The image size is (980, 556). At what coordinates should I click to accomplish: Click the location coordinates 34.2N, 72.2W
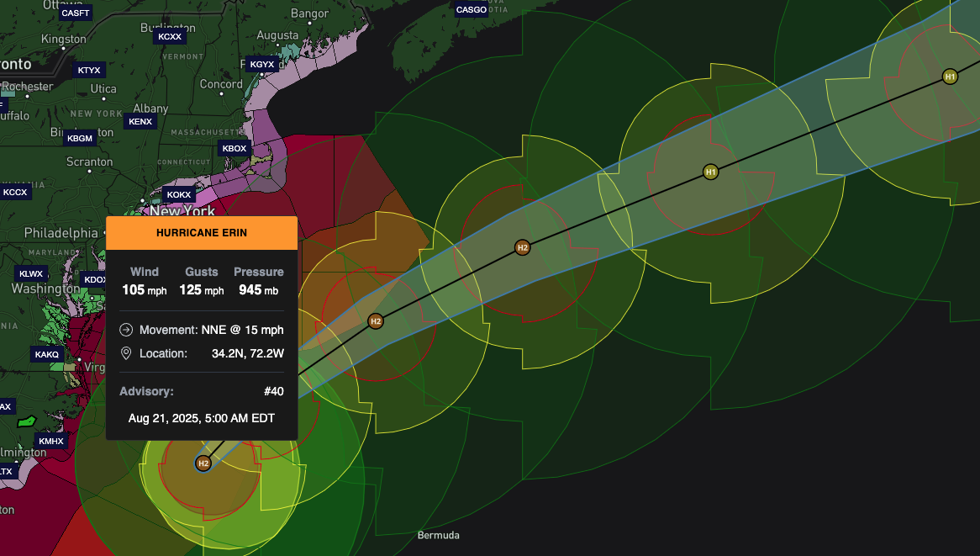pyautogui.click(x=247, y=353)
